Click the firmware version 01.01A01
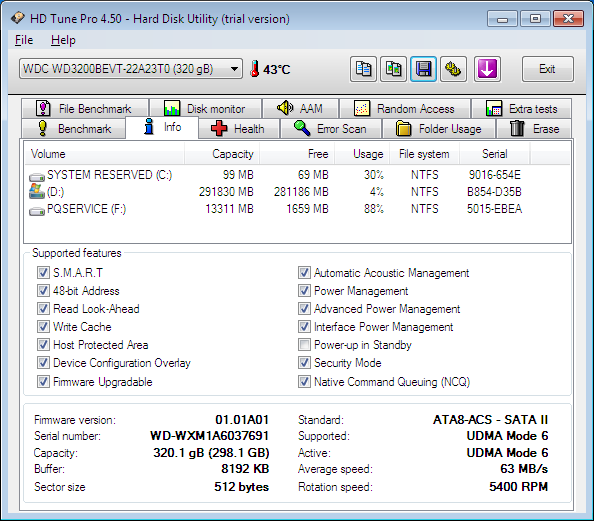 pyautogui.click(x=242, y=420)
